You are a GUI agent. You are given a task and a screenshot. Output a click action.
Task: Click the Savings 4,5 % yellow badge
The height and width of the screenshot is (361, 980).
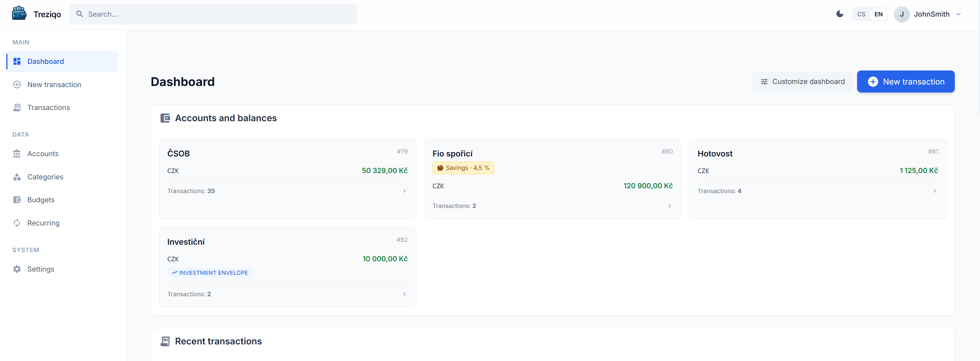click(463, 168)
